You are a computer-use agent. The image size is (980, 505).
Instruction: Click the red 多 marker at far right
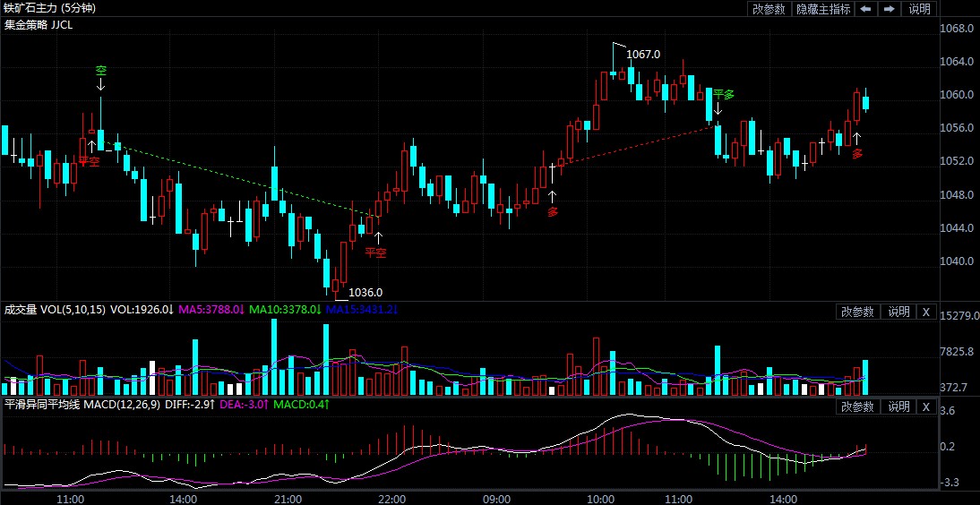(857, 154)
